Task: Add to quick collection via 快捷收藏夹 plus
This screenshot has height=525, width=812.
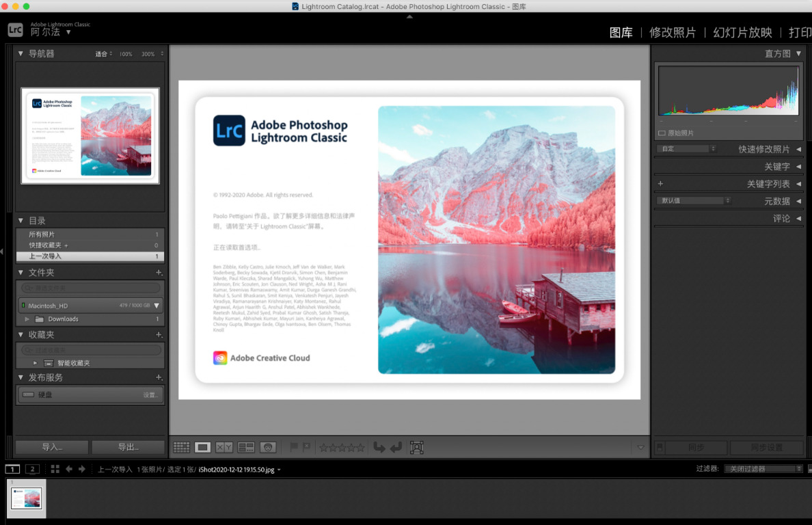Action: [x=66, y=245]
